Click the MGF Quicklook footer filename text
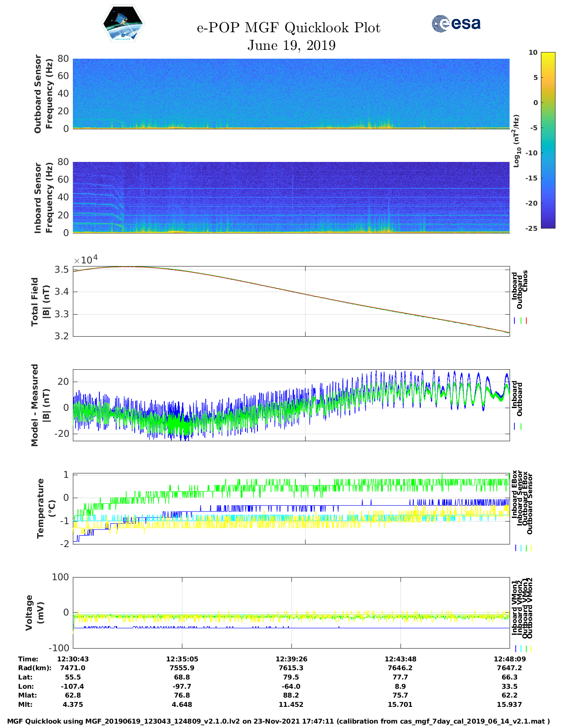 pyautogui.click(x=278, y=721)
